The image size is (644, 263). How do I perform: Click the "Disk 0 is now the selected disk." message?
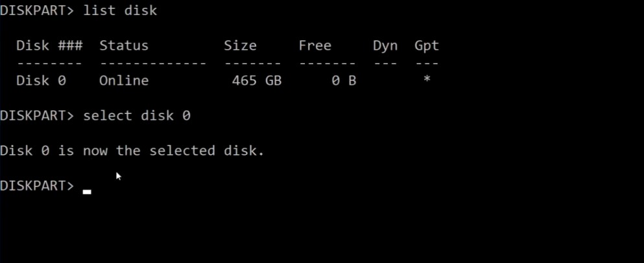[132, 151]
